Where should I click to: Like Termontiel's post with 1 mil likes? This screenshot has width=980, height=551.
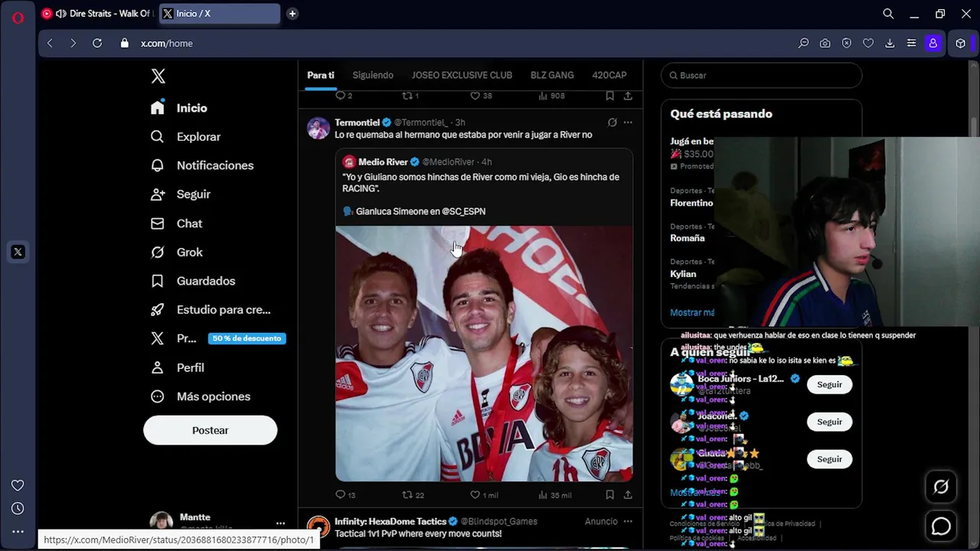click(x=484, y=495)
